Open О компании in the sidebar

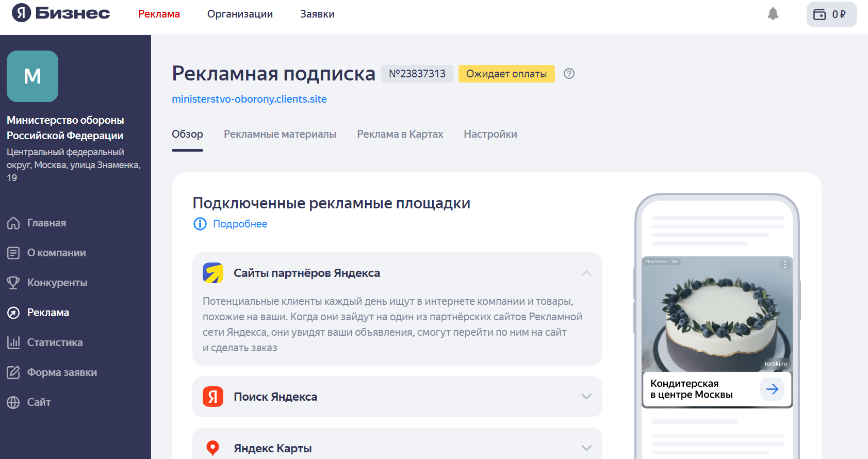(57, 253)
